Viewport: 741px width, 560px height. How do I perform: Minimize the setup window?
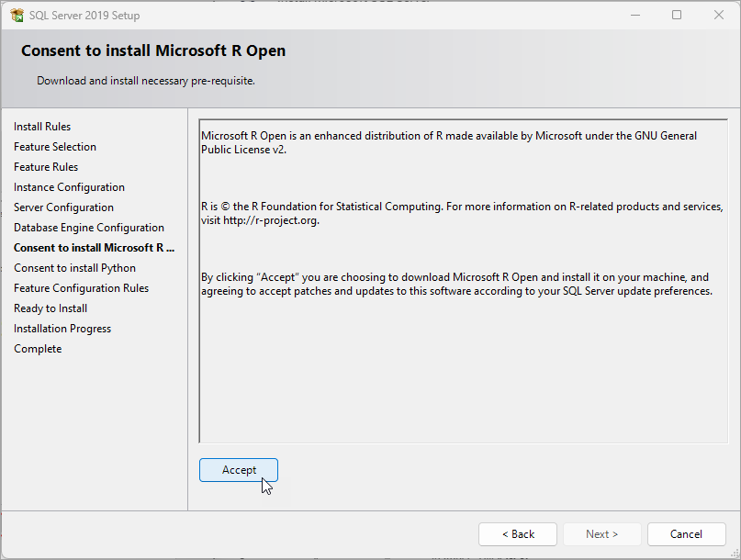tap(635, 15)
